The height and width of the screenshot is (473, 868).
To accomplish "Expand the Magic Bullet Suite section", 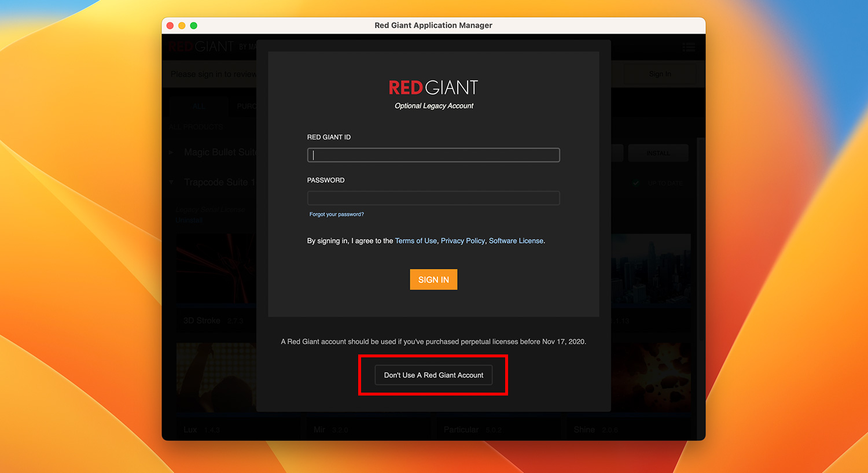I will (x=171, y=152).
